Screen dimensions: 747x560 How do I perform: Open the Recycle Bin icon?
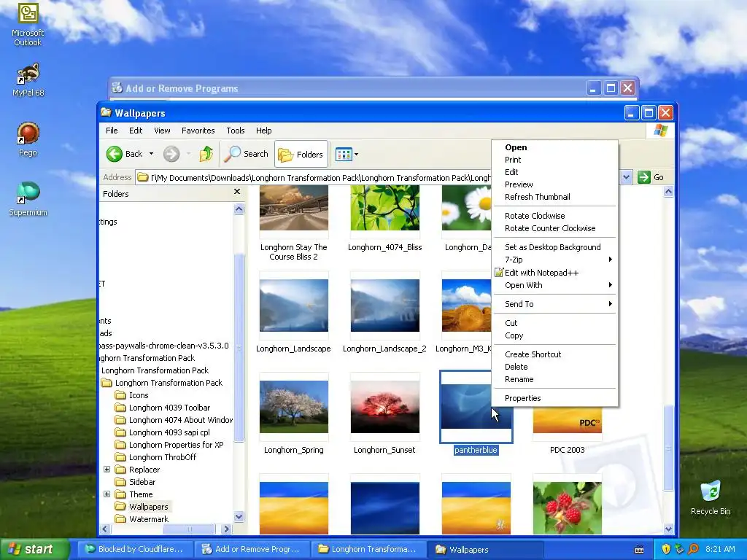[x=711, y=498]
